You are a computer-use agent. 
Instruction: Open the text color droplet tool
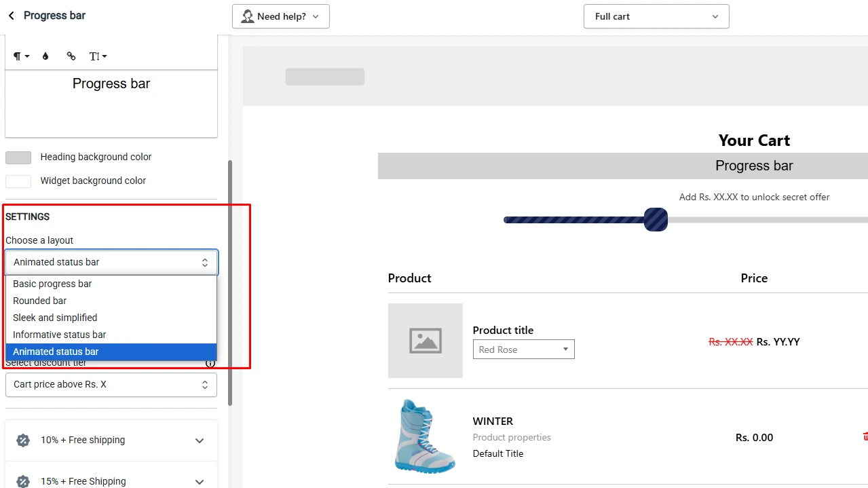[45, 56]
